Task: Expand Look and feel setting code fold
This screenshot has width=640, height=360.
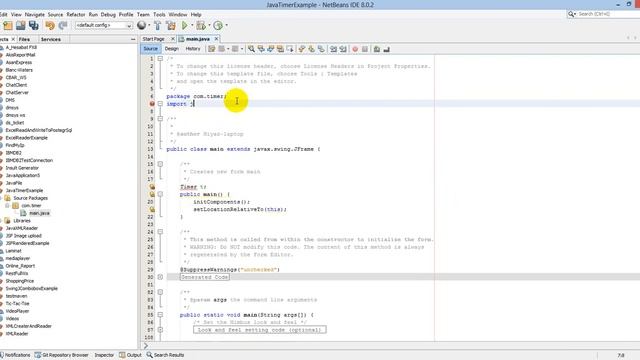Action: click(160, 330)
